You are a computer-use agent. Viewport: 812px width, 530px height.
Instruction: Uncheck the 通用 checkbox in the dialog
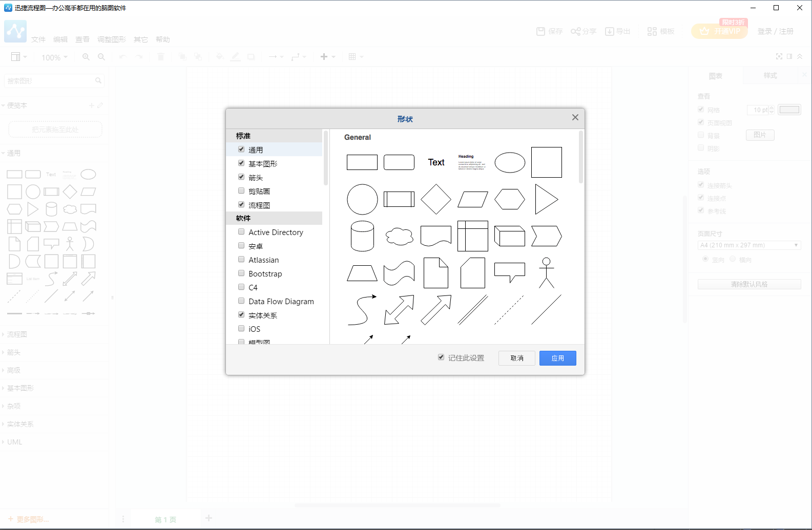(x=241, y=150)
